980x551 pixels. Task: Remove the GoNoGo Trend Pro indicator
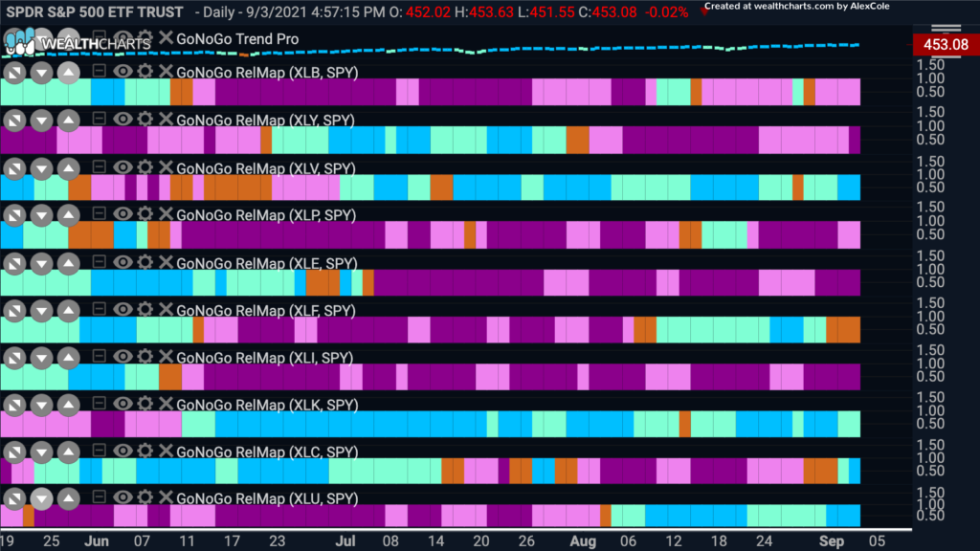click(x=165, y=37)
